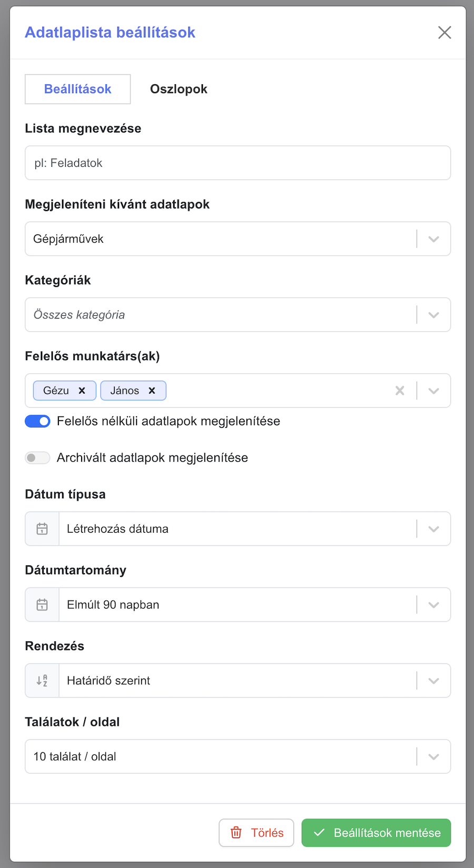
Task: Click the Törlés button label
Action: (267, 833)
